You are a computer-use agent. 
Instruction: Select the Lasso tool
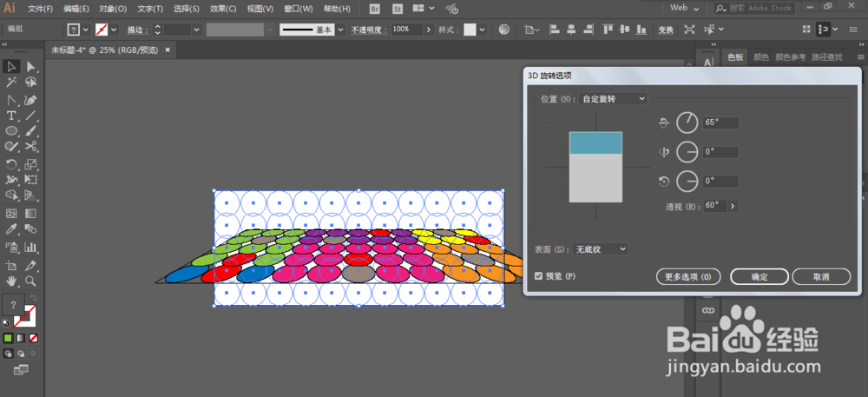point(31,83)
